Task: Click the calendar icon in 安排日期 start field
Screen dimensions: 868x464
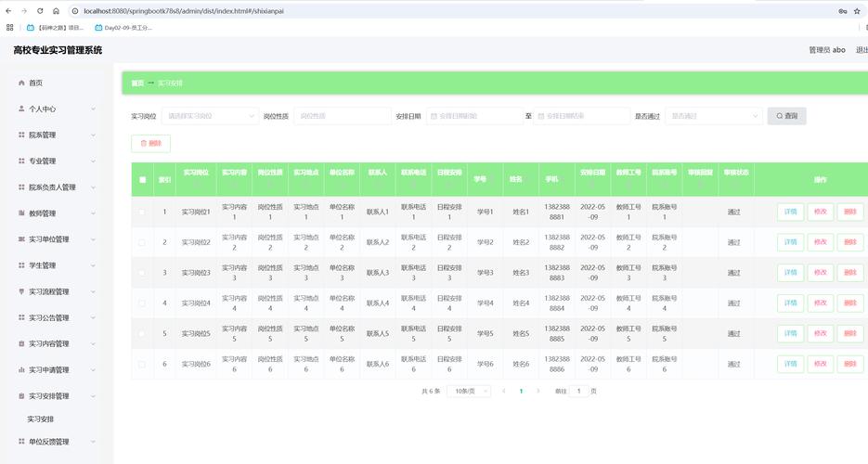Action: [x=434, y=116]
